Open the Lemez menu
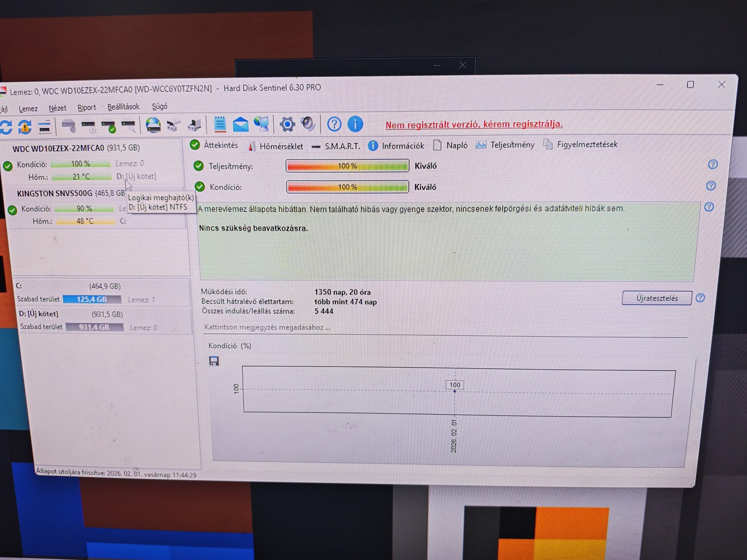 pyautogui.click(x=28, y=109)
